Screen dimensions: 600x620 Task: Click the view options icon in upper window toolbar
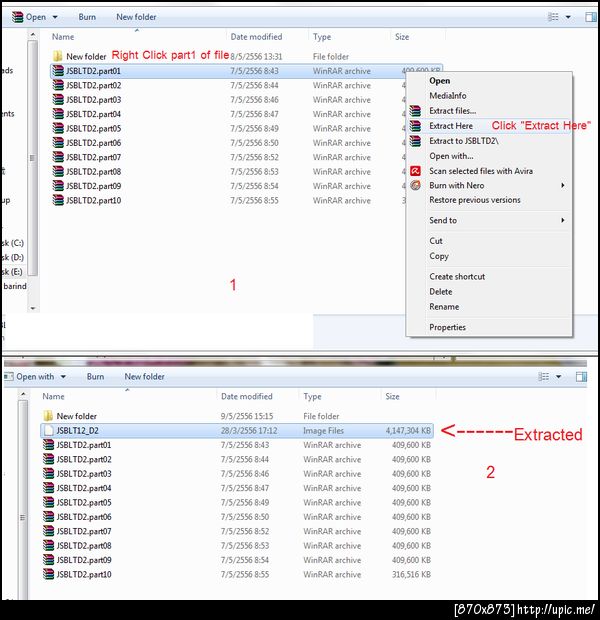(x=553, y=17)
